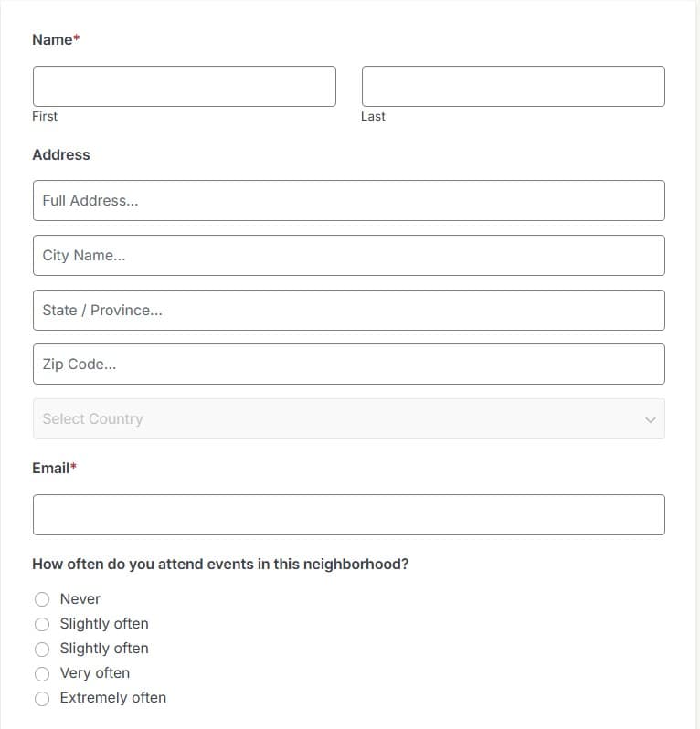Choose Slightly often option just below Never
This screenshot has width=700, height=729.
[42, 624]
